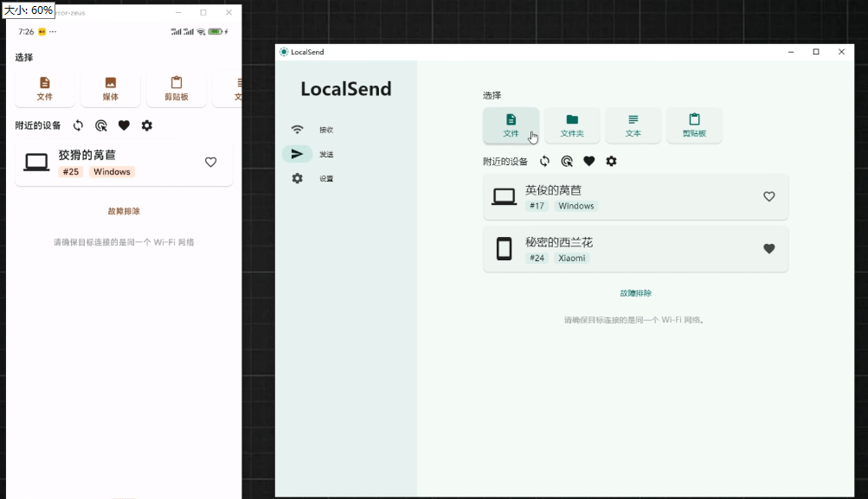Open the device scan settings gear

pyautogui.click(x=612, y=161)
